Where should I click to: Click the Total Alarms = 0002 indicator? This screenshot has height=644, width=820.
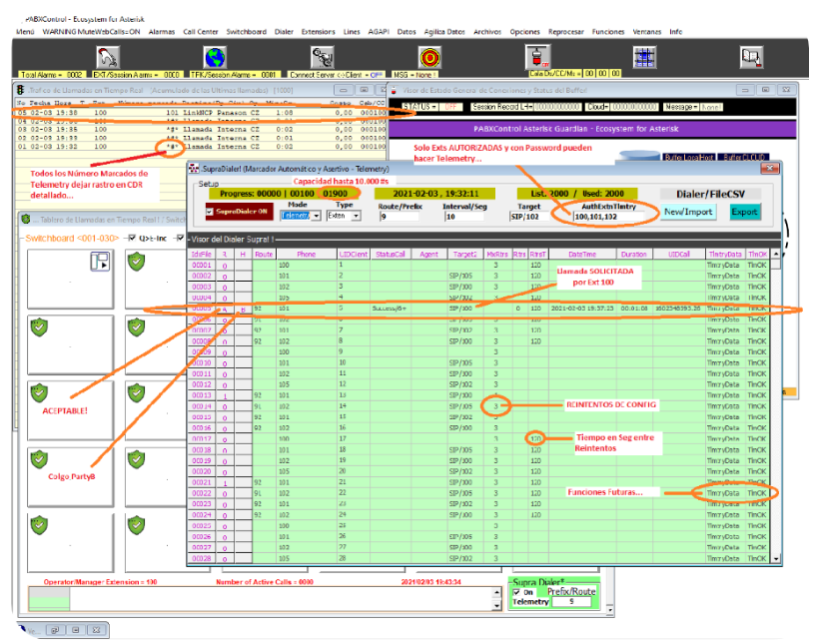tap(51, 75)
